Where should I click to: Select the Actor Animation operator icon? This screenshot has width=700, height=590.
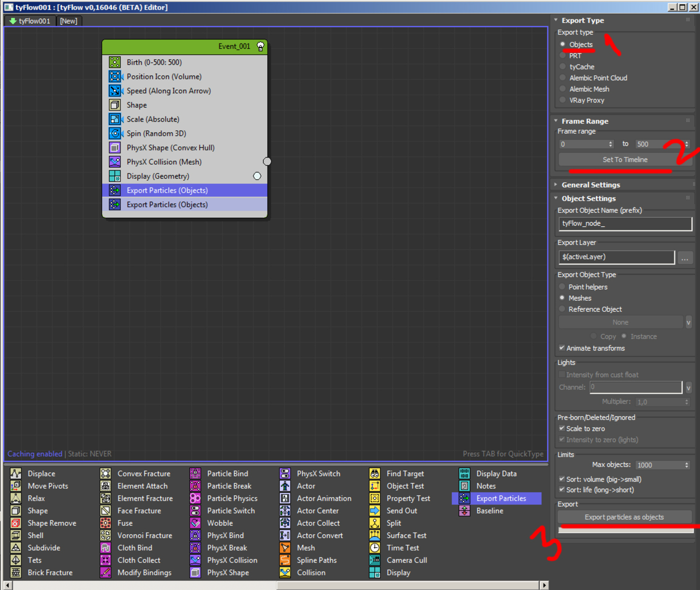pos(285,499)
